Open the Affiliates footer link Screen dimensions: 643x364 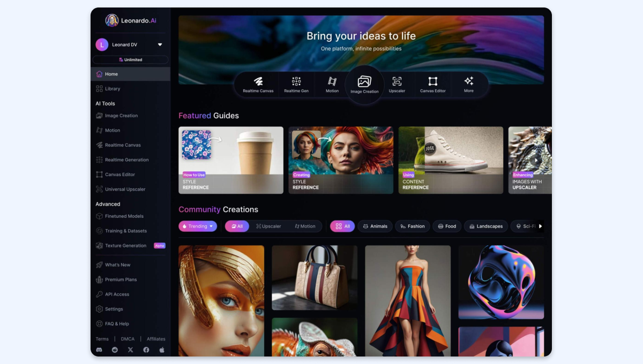coord(156,339)
